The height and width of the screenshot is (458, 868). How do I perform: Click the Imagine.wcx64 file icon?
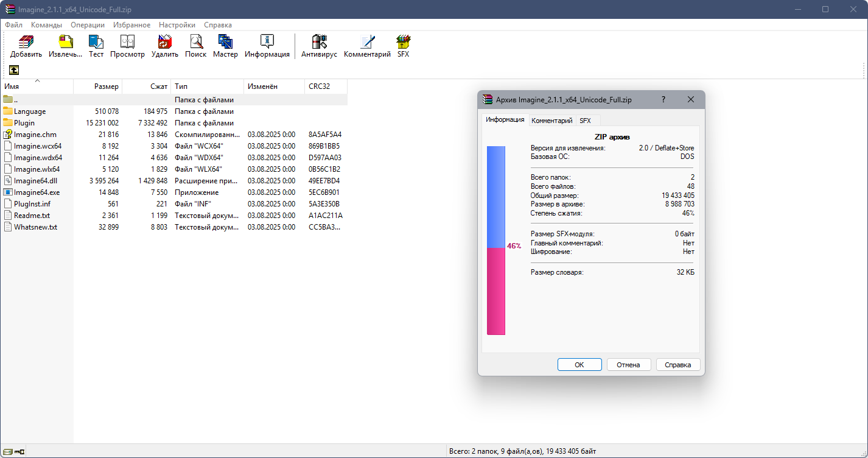pos(8,146)
